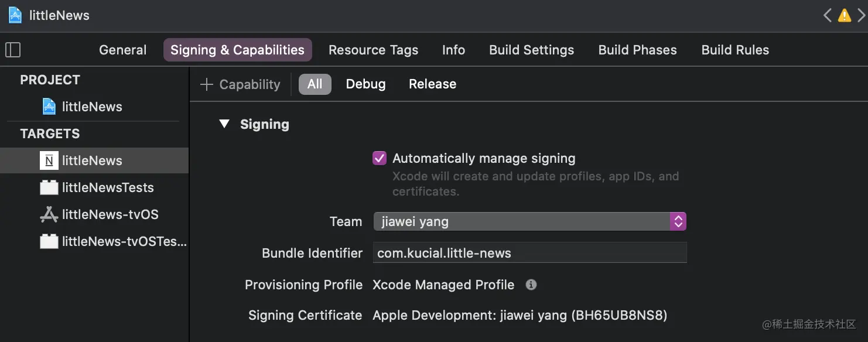868x342 pixels.
Task: Collapse the Signing section triangle
Action: click(224, 124)
